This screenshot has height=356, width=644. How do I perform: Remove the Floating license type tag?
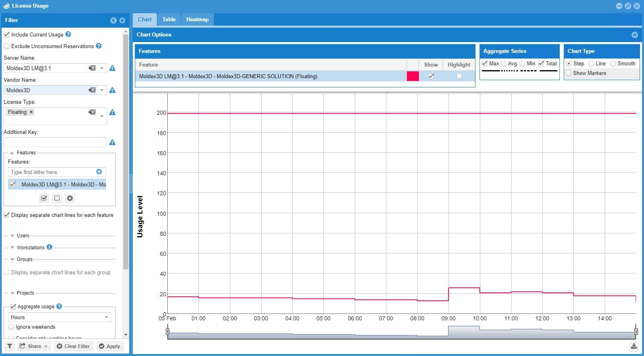tap(31, 112)
